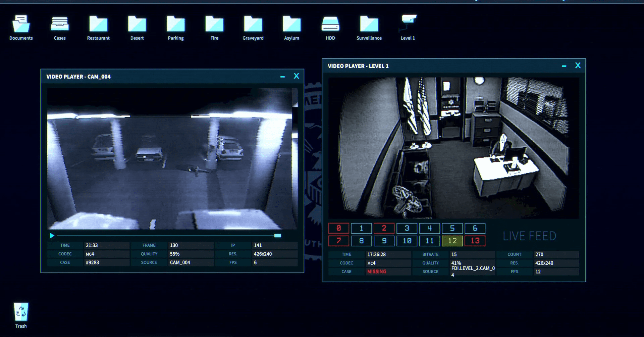Open the Asylum folder
The height and width of the screenshot is (337, 644).
tap(292, 24)
